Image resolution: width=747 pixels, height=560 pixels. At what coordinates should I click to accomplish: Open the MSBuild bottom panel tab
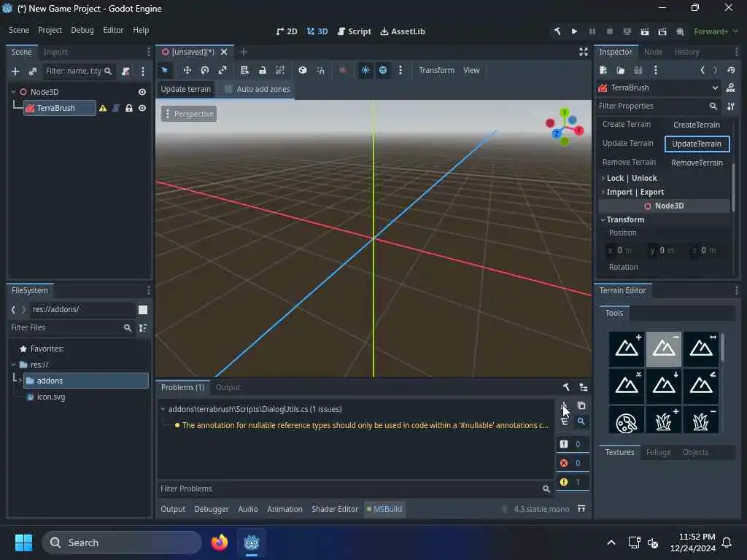(384, 509)
